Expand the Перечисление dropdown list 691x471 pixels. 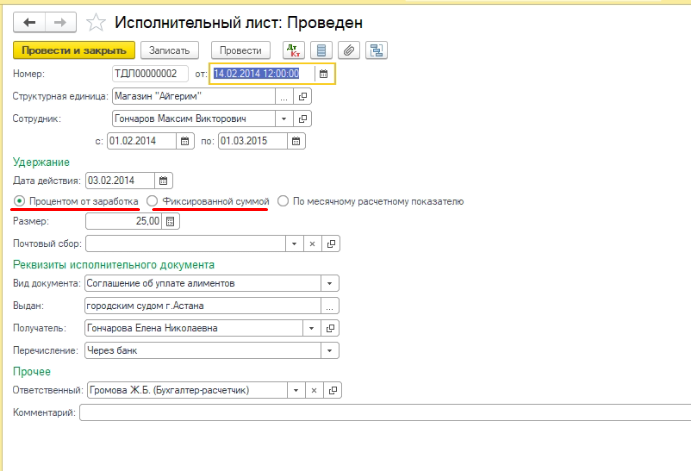click(330, 351)
